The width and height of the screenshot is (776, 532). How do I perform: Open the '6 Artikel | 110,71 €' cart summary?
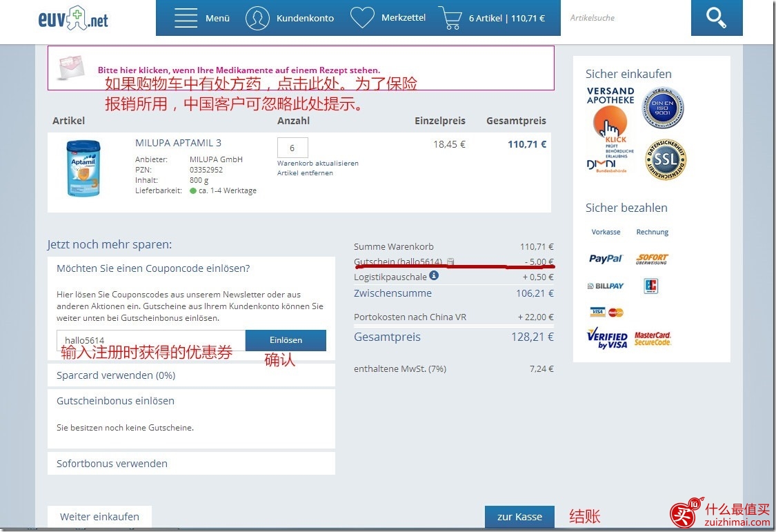pyautogui.click(x=507, y=19)
